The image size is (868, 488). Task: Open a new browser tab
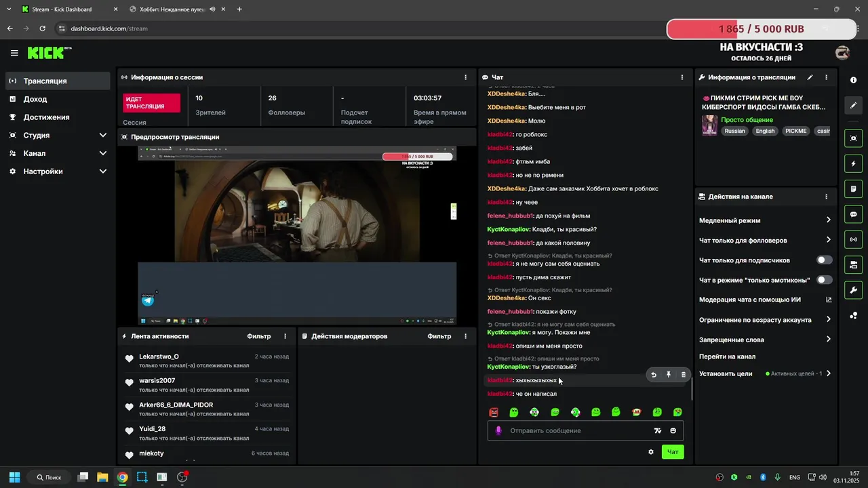[x=239, y=9]
